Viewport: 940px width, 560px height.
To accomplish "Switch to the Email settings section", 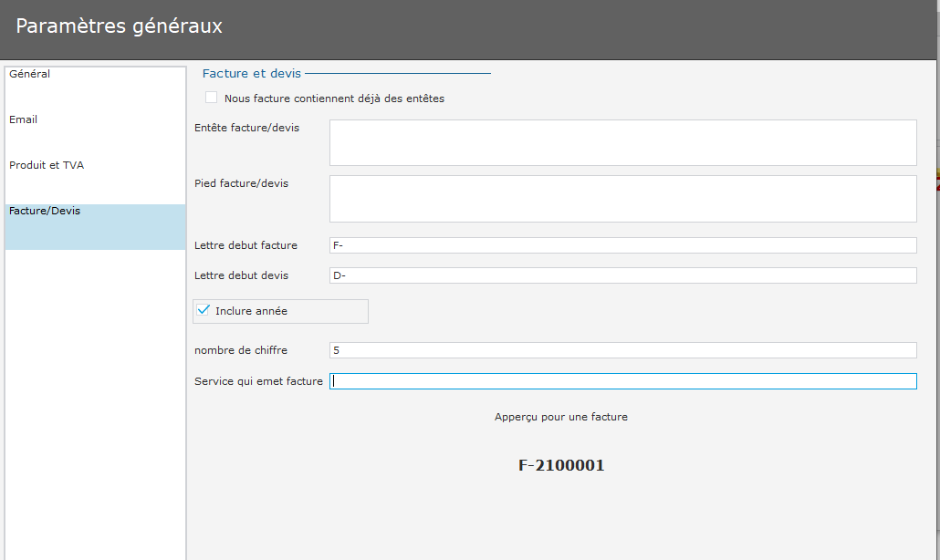I will 24,120.
